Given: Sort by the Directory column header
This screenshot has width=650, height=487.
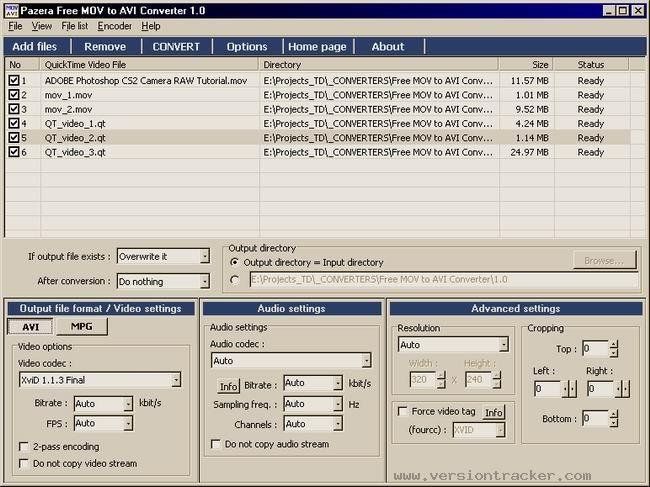Looking at the screenshot, I should 379,64.
